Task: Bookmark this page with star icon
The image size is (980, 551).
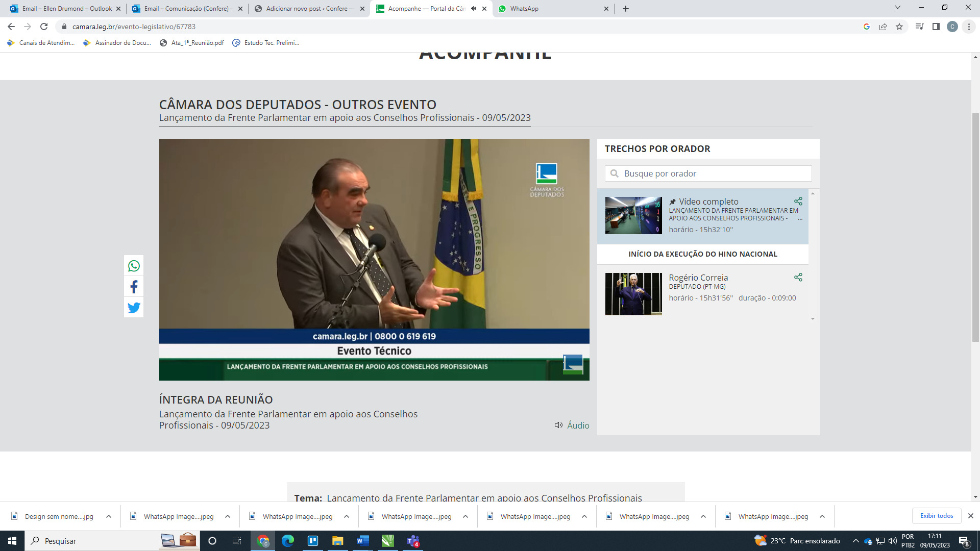Action: coord(899,27)
